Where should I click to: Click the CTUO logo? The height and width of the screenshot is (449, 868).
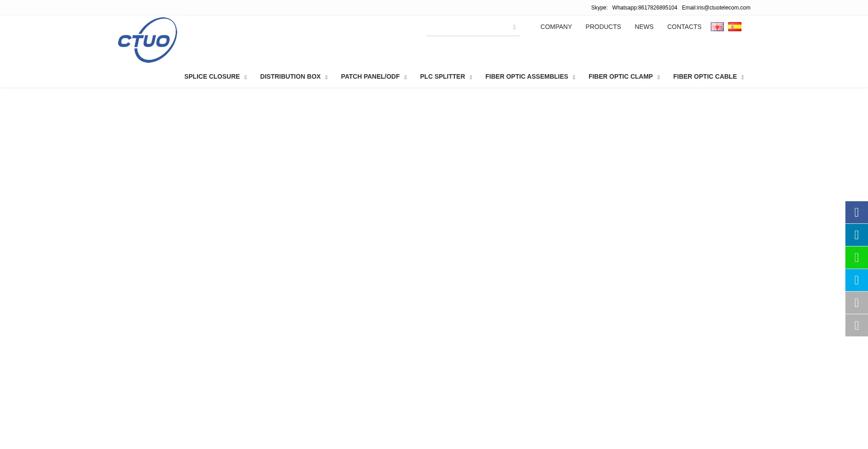[x=147, y=40]
